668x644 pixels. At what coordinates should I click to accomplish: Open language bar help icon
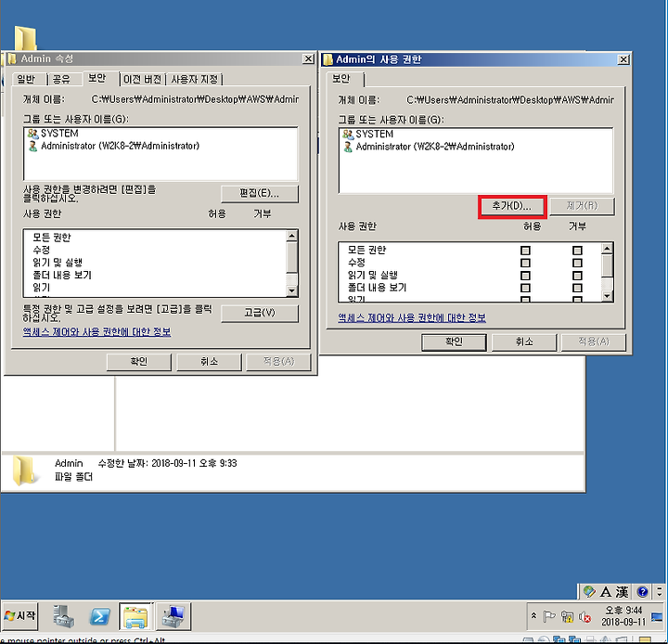pos(642,592)
